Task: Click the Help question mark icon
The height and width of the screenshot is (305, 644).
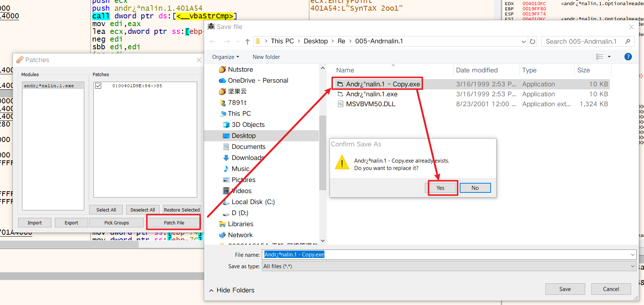Action: 628,57
